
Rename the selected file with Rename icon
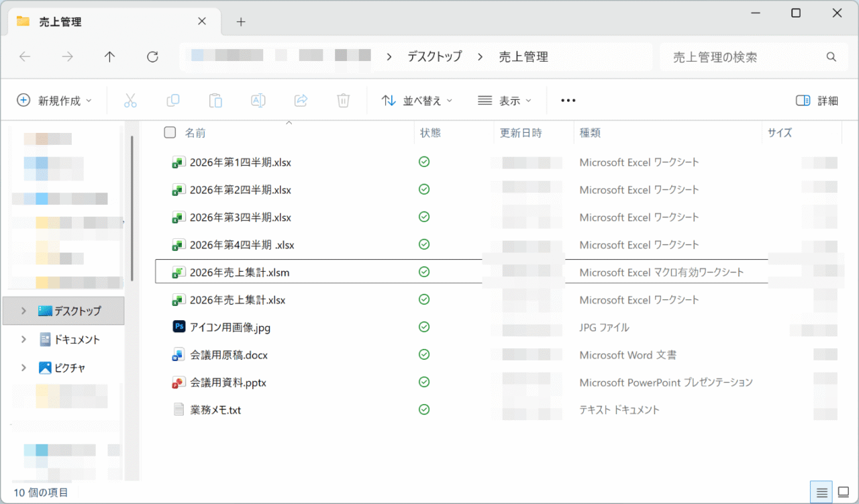pos(258,100)
